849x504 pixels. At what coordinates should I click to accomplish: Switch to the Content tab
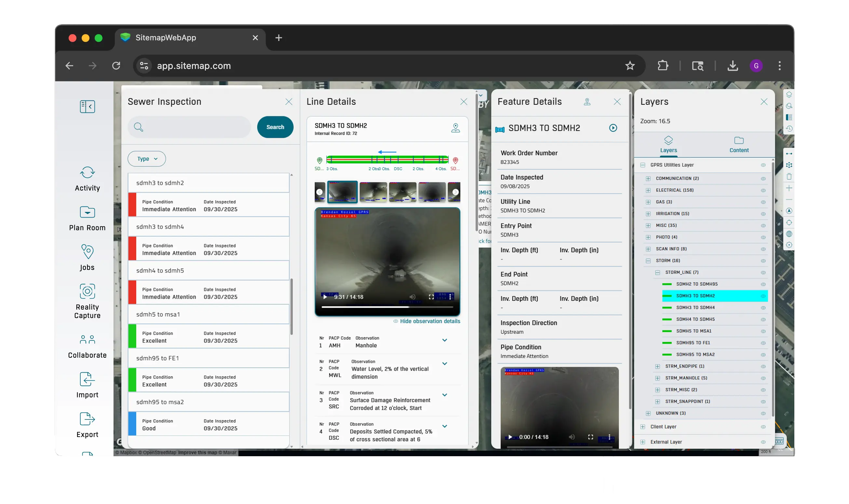click(x=739, y=144)
